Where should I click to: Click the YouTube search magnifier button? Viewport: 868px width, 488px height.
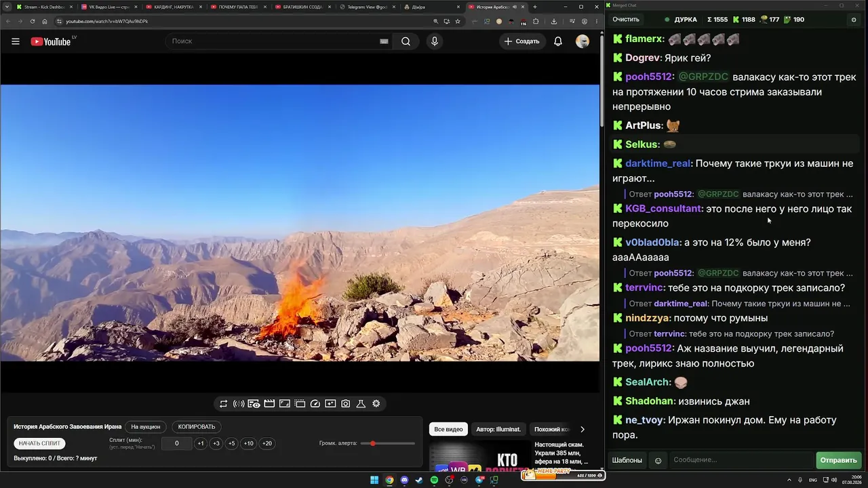pyautogui.click(x=406, y=41)
